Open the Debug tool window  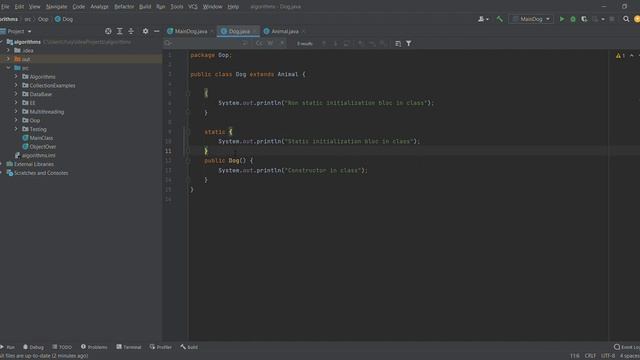tap(33, 347)
